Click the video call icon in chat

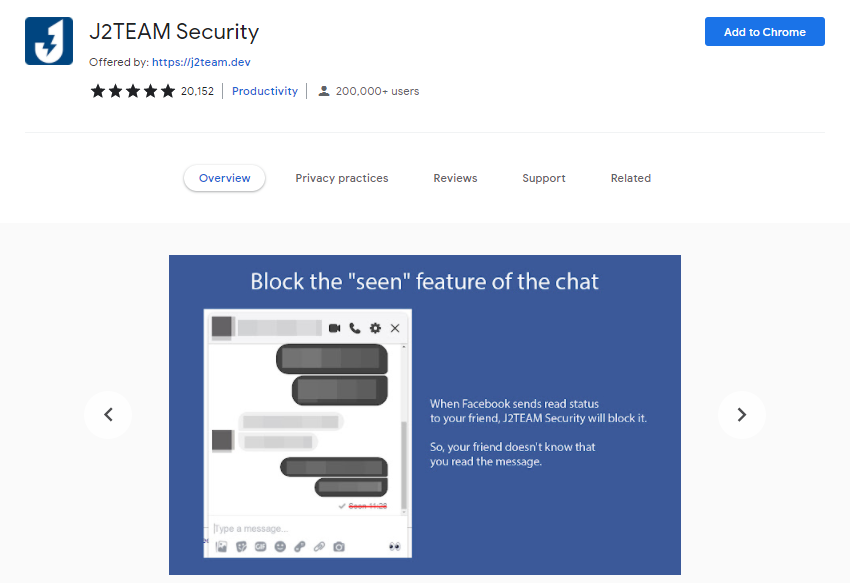[x=334, y=328]
